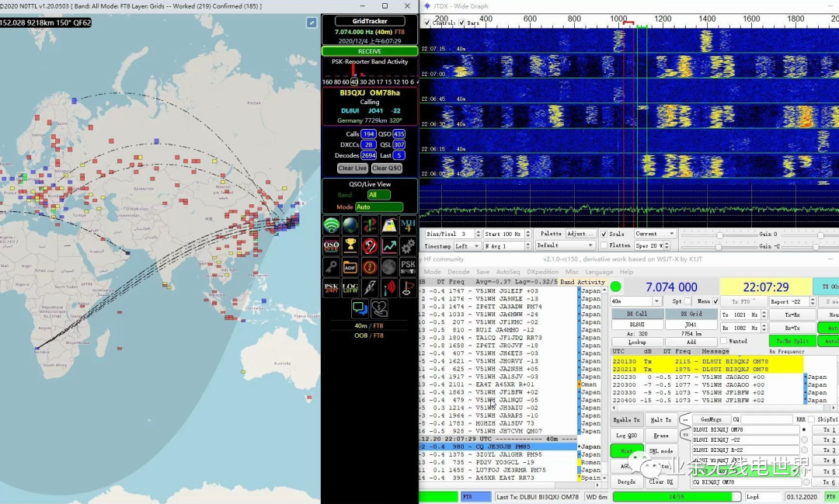Click the Clear QSO button
Viewport: 839px width, 504px height.
pyautogui.click(x=386, y=168)
